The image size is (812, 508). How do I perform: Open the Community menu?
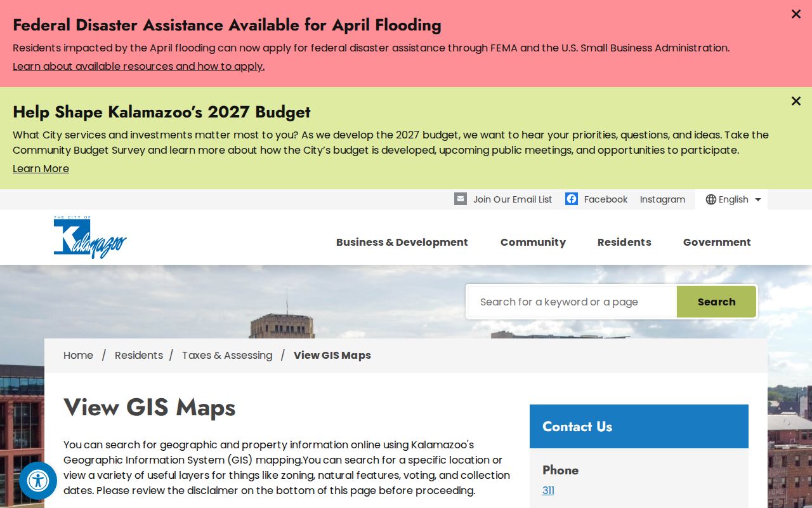pyautogui.click(x=533, y=242)
